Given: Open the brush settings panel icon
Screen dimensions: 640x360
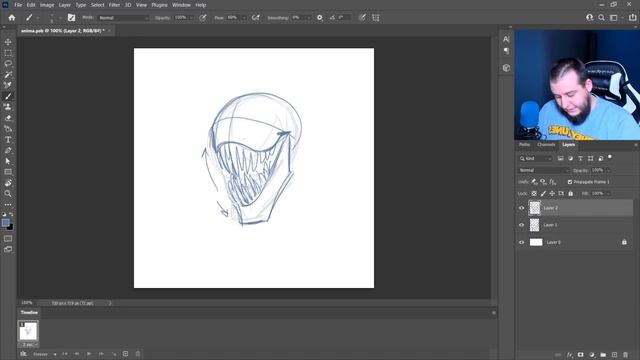Looking at the screenshot, I should click(x=71, y=18).
